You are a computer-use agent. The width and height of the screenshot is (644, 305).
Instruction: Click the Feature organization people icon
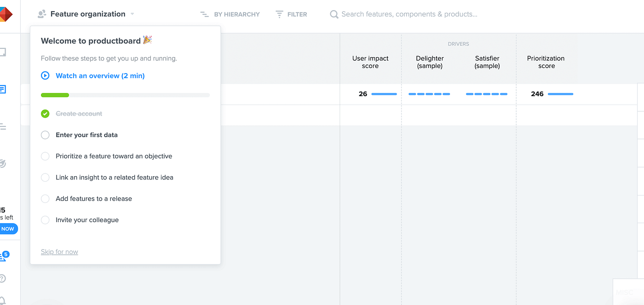(42, 14)
